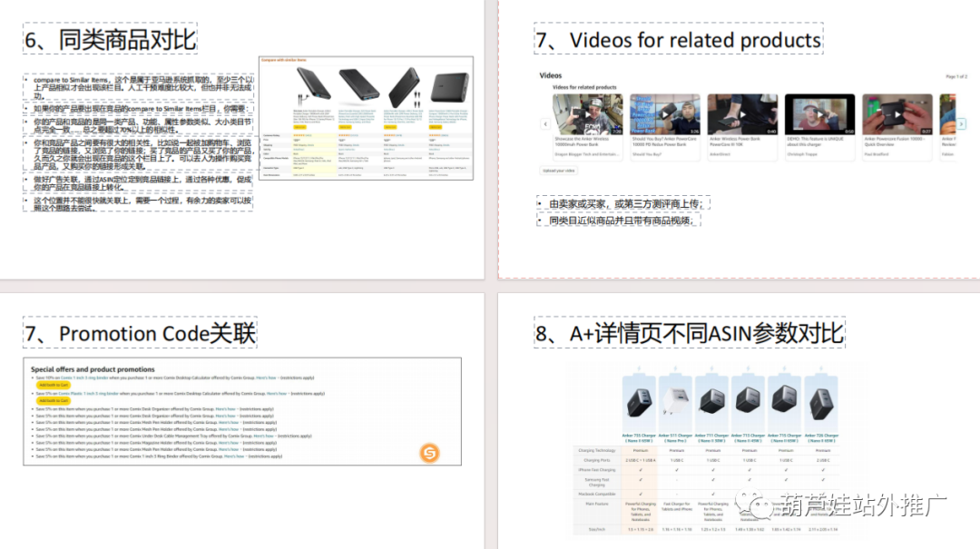Click the "Charging Ports" row label
The image size is (980, 549).
pyautogui.click(x=597, y=460)
